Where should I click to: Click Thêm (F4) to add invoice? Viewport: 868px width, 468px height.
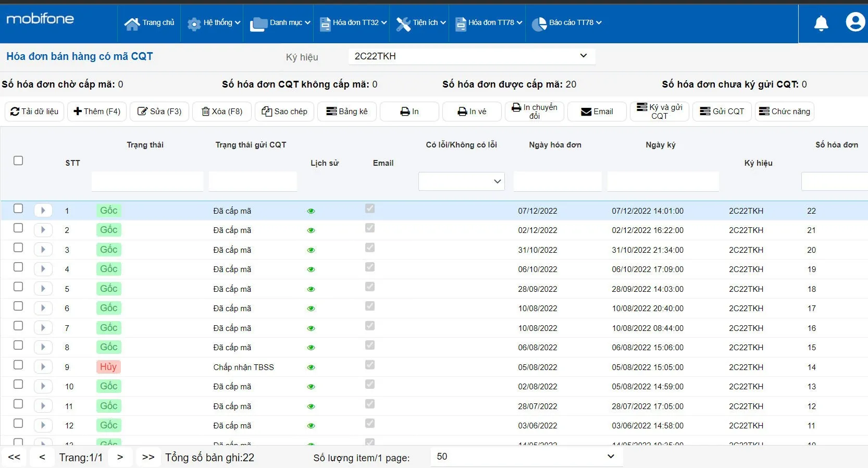[x=97, y=112]
